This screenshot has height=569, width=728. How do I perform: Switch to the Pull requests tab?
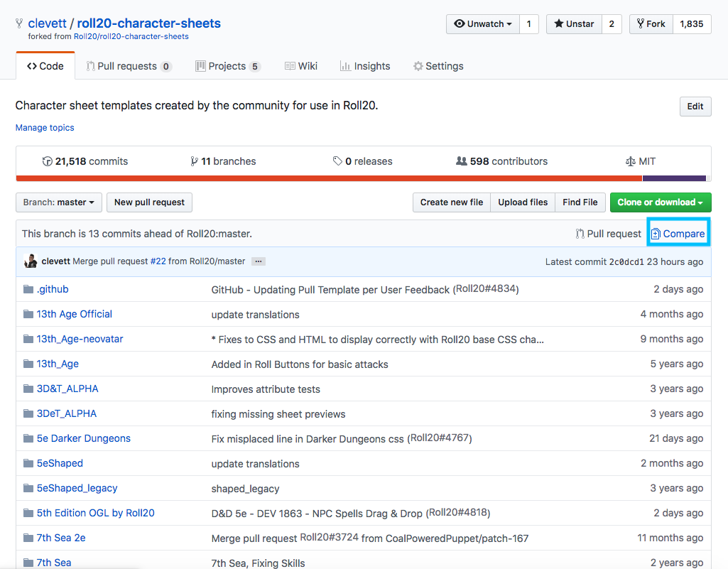point(129,65)
